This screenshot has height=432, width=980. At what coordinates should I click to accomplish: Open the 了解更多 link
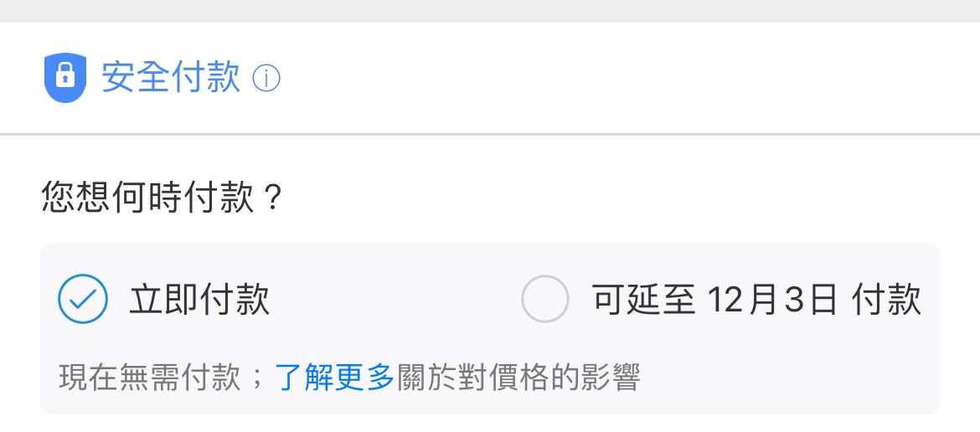[334, 377]
